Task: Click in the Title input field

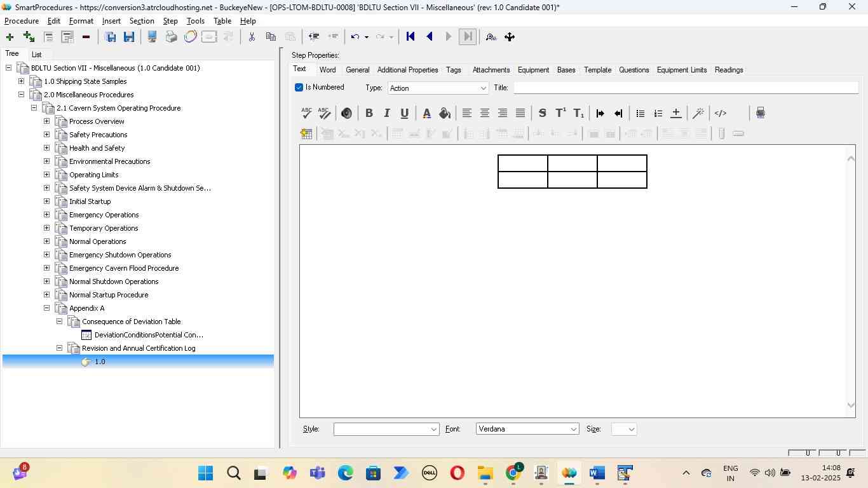Action: click(685, 88)
